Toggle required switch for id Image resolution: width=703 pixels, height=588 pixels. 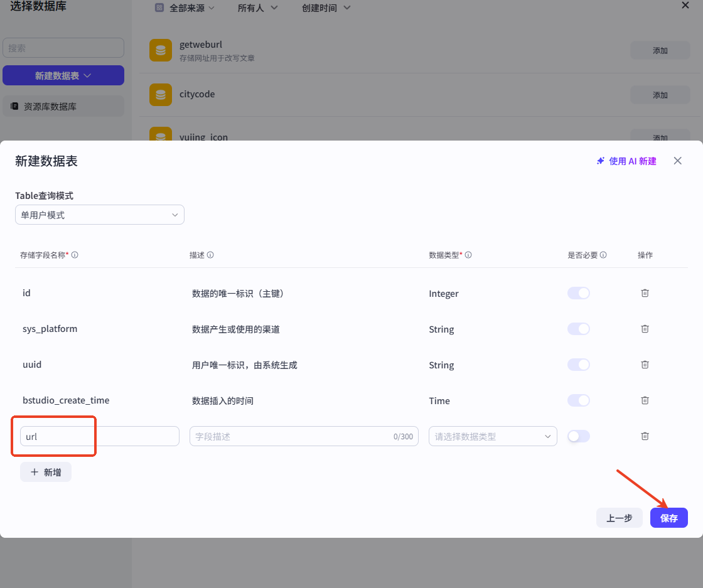[x=578, y=293]
